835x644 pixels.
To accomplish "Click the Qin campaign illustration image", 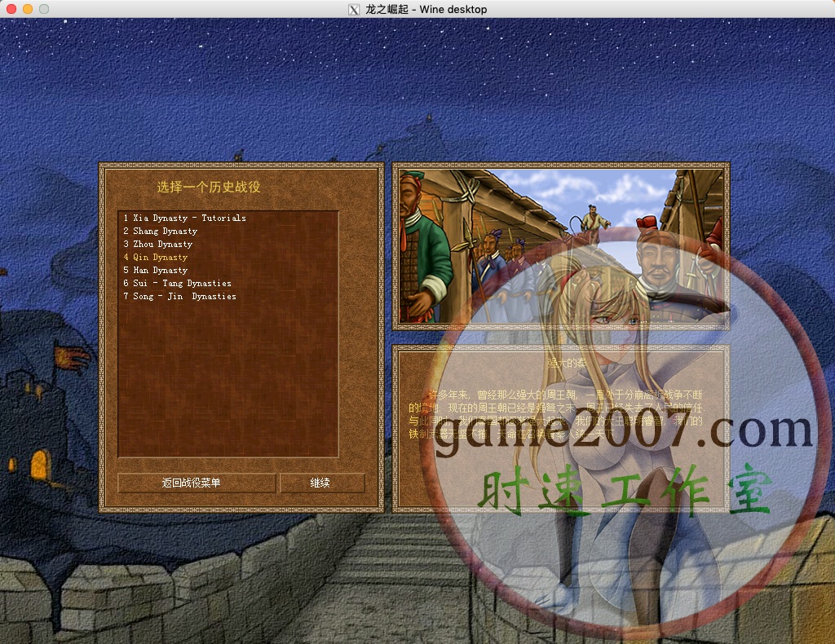I will coord(561,246).
